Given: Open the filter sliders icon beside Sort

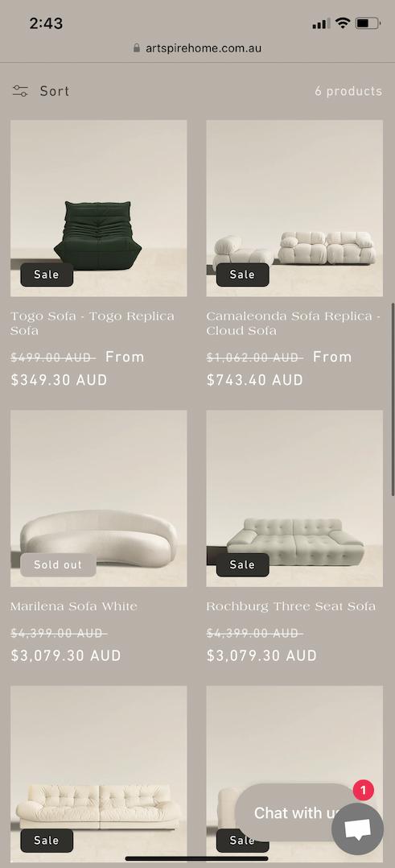Looking at the screenshot, I should click(x=20, y=91).
